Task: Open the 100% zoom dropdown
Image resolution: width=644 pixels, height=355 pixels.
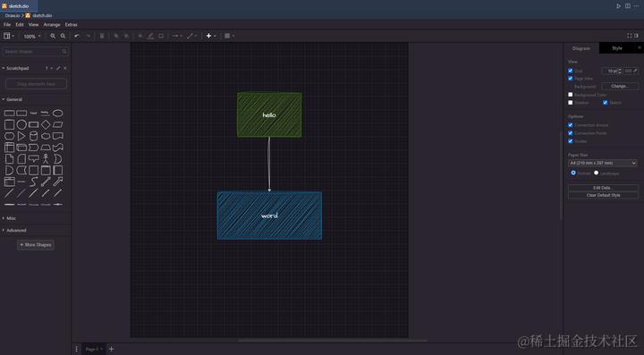Action: coord(32,36)
